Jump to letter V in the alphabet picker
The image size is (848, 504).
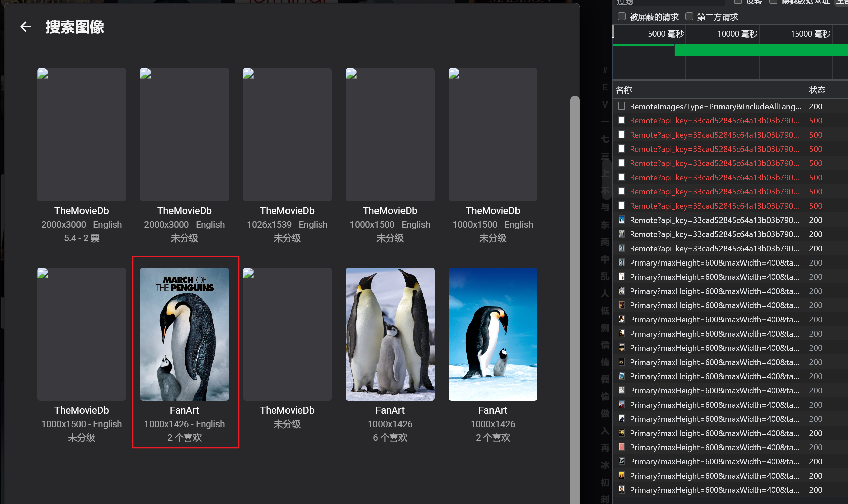click(x=605, y=105)
